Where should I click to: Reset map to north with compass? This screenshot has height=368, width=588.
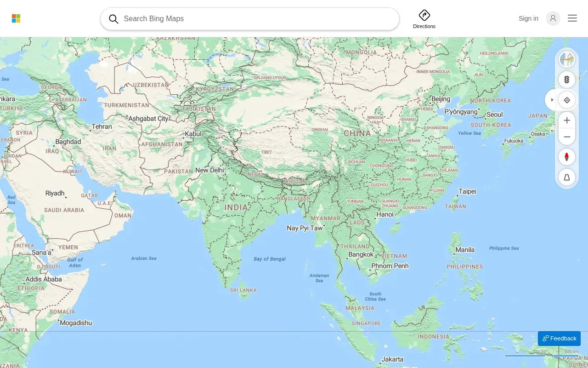tap(567, 157)
